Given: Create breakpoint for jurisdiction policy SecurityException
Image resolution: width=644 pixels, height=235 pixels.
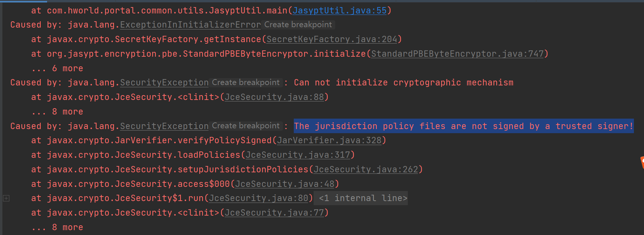Looking at the screenshot, I should coord(246,126).
